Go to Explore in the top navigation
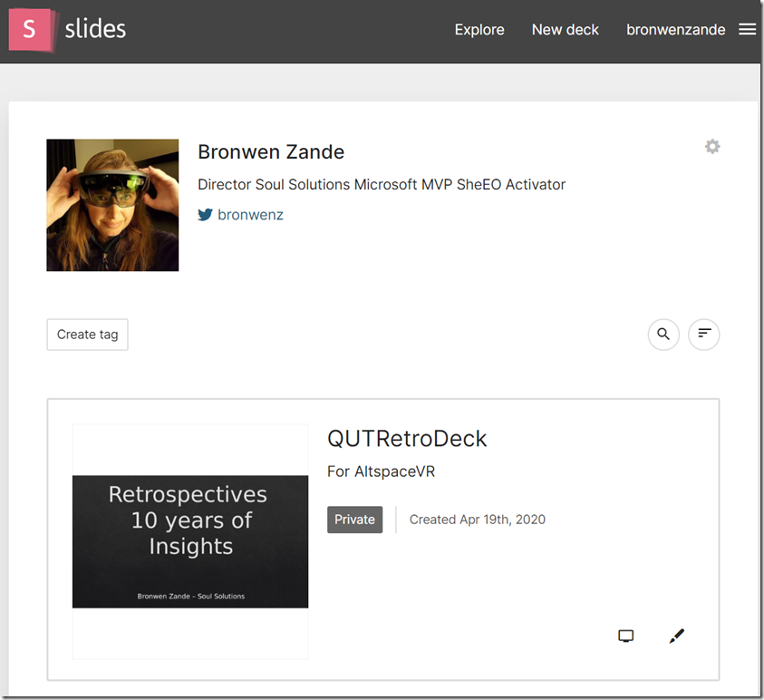The image size is (764, 700). (479, 30)
